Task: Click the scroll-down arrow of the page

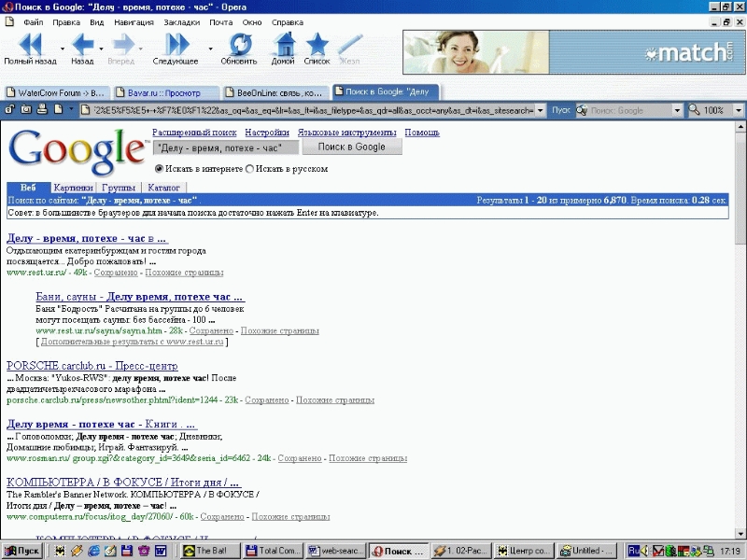Action: (740, 534)
